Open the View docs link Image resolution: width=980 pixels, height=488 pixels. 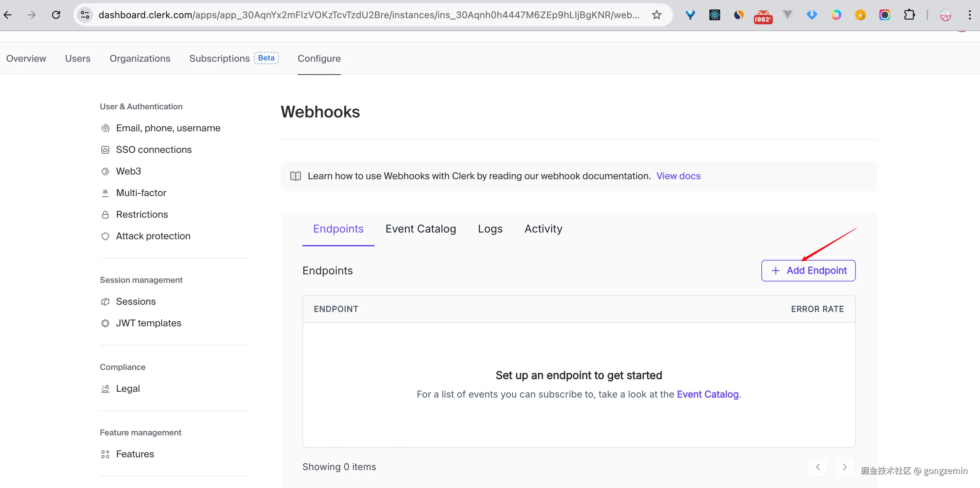(x=678, y=176)
